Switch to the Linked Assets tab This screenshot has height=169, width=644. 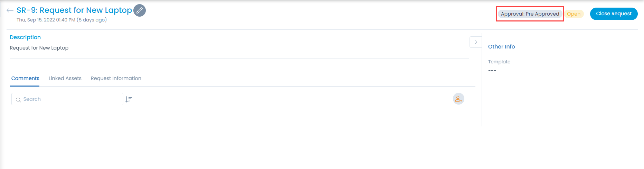(x=65, y=78)
